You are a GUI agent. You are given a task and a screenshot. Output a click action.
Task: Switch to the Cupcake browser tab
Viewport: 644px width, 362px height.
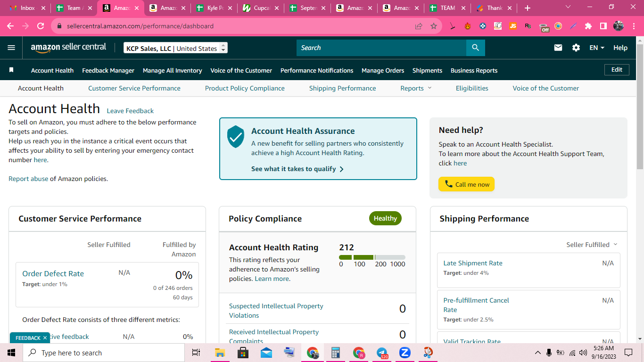coord(260,8)
